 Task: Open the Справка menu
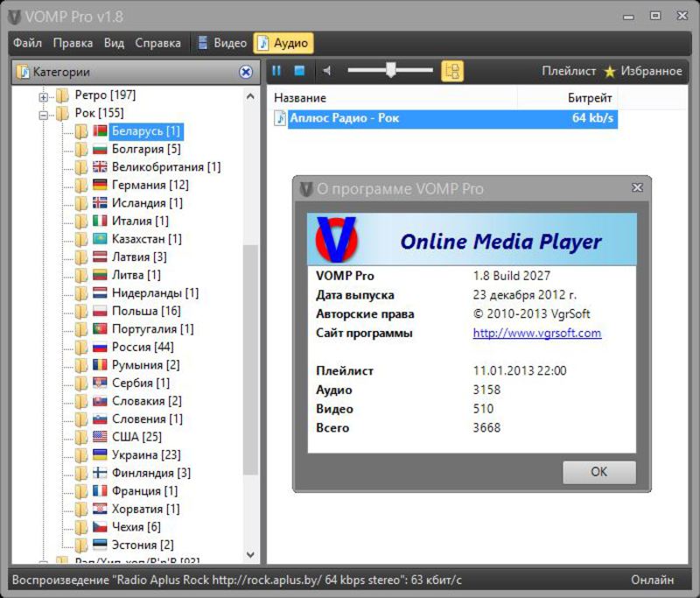tap(158, 43)
